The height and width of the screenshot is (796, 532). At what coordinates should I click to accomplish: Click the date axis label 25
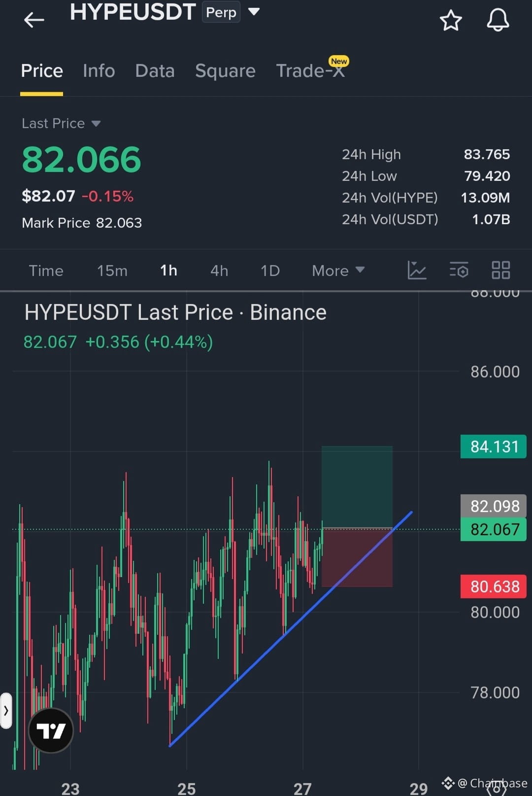pyautogui.click(x=187, y=788)
